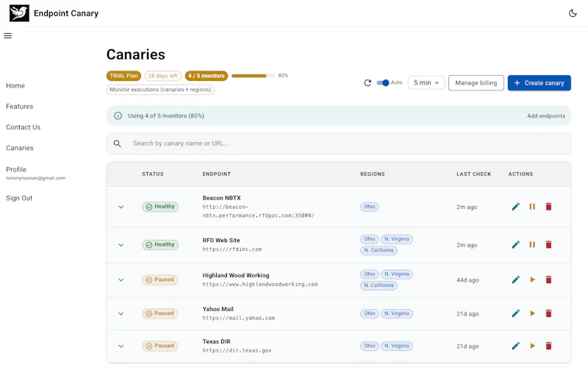Pause the RFD Web Site canary
588x373 pixels.
532,245
